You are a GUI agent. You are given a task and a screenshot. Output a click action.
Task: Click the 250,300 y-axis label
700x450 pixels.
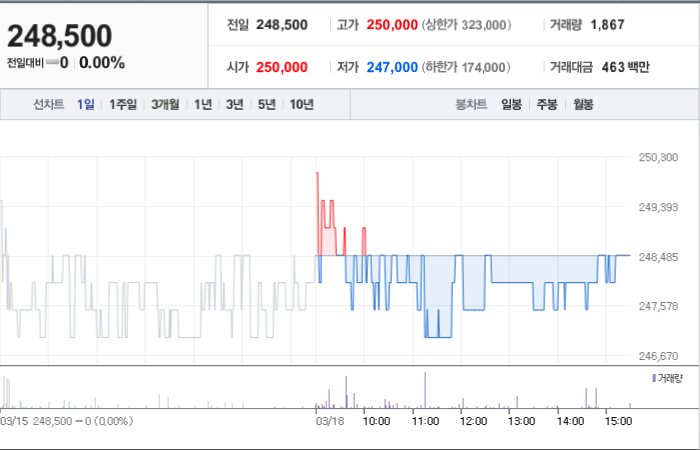coord(658,157)
